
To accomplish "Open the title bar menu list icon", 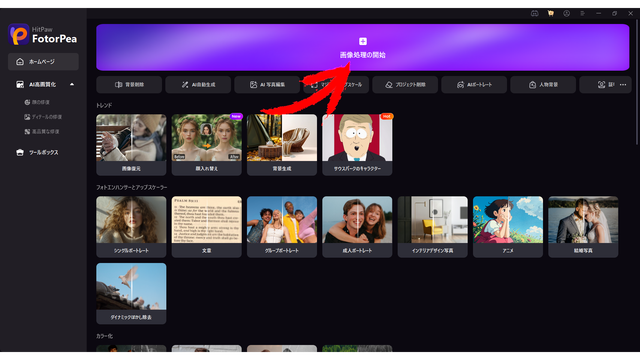I will pyautogui.click(x=582, y=13).
